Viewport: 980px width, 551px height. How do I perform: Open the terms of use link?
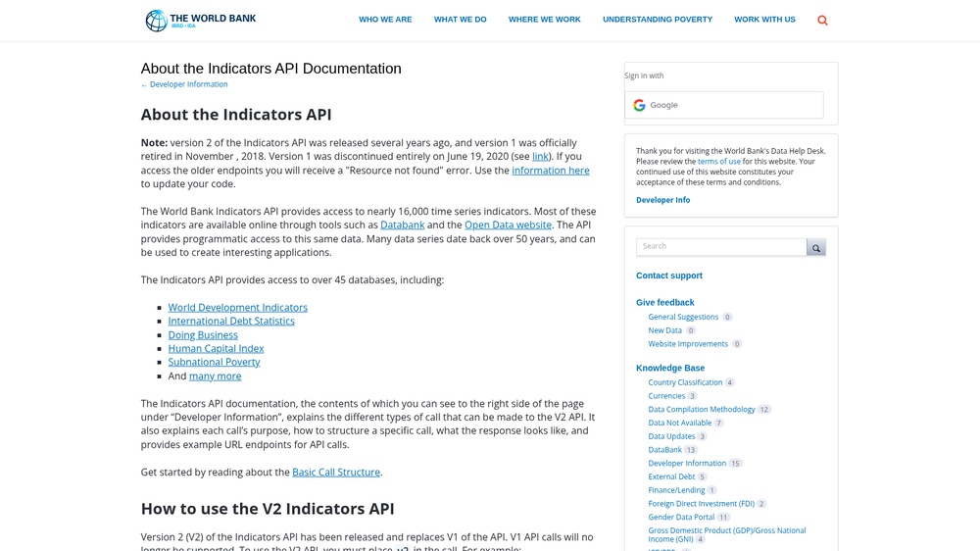point(718,162)
